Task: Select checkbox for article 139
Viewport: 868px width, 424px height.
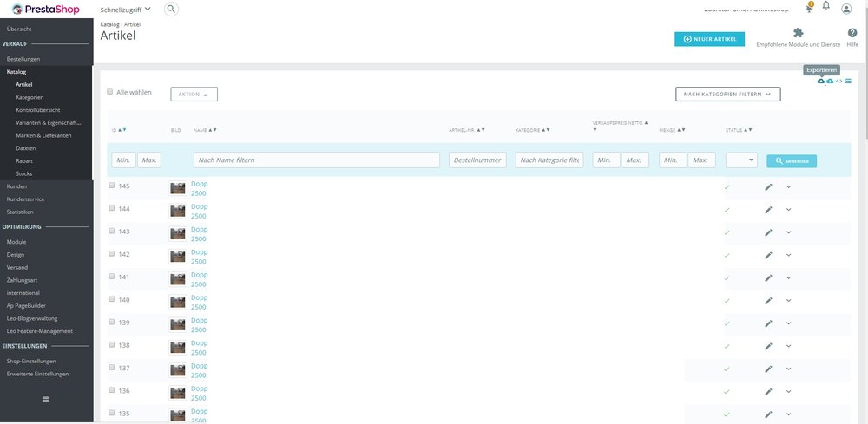Action: (x=112, y=321)
